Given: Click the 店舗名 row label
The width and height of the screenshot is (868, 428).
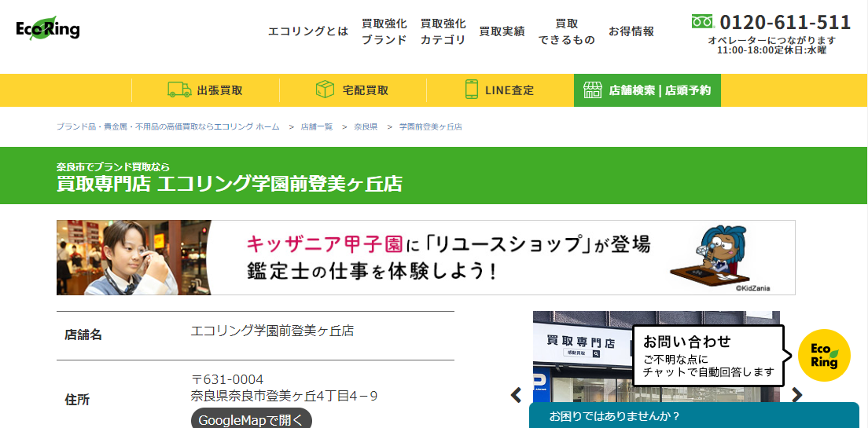Looking at the screenshot, I should [83, 335].
